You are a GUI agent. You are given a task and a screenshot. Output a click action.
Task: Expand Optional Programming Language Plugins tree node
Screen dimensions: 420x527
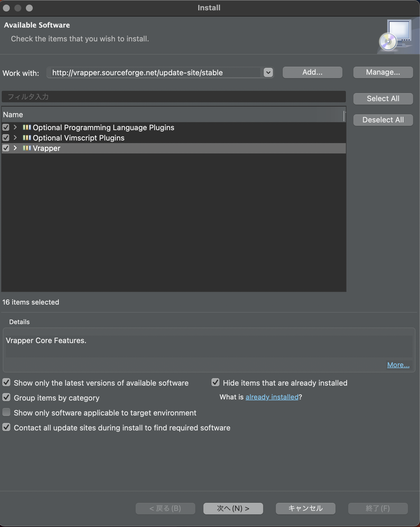(15, 127)
